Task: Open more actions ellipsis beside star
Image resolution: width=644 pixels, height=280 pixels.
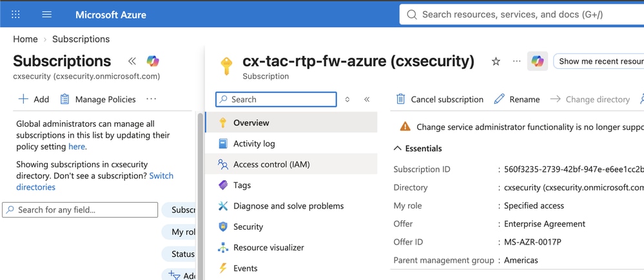Action: (516, 61)
